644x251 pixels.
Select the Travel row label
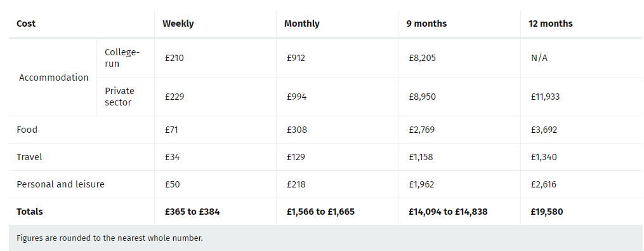[x=29, y=157]
